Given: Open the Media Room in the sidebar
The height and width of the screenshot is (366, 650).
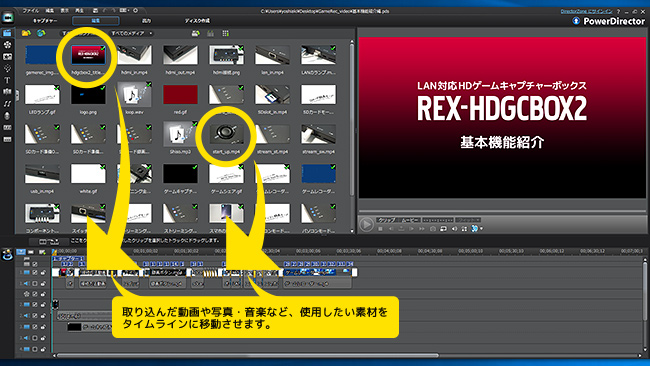Looking at the screenshot, I should 7,33.
